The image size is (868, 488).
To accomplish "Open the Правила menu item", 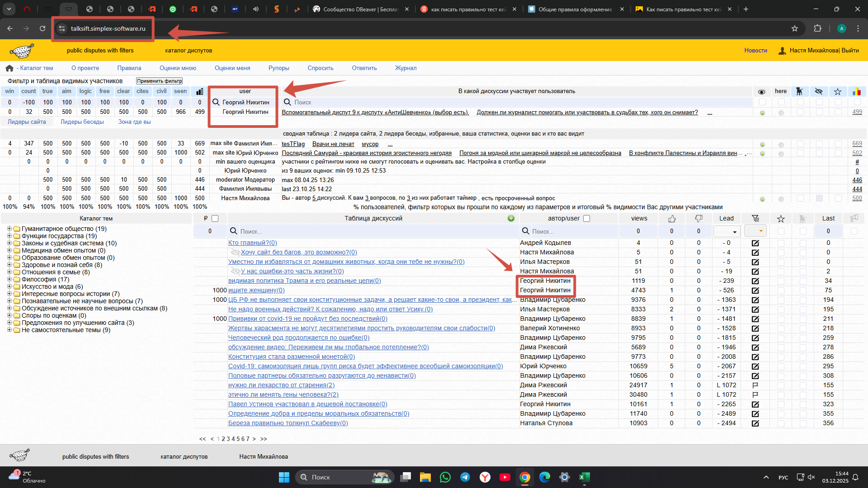I will pyautogui.click(x=129, y=68).
